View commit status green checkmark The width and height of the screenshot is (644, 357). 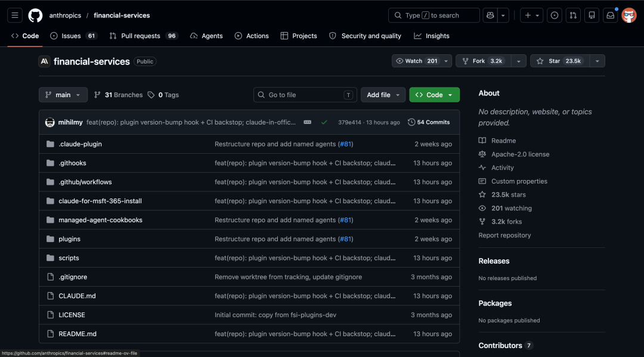click(x=324, y=122)
